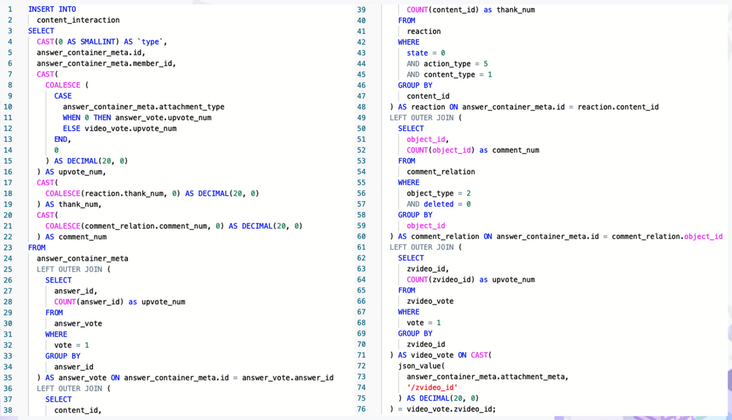Click GROUP BY on line 46
This screenshot has height=420, width=732.
point(415,85)
